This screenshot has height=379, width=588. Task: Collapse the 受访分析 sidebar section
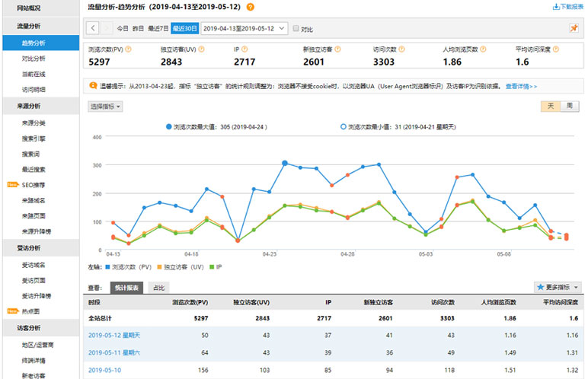41,248
